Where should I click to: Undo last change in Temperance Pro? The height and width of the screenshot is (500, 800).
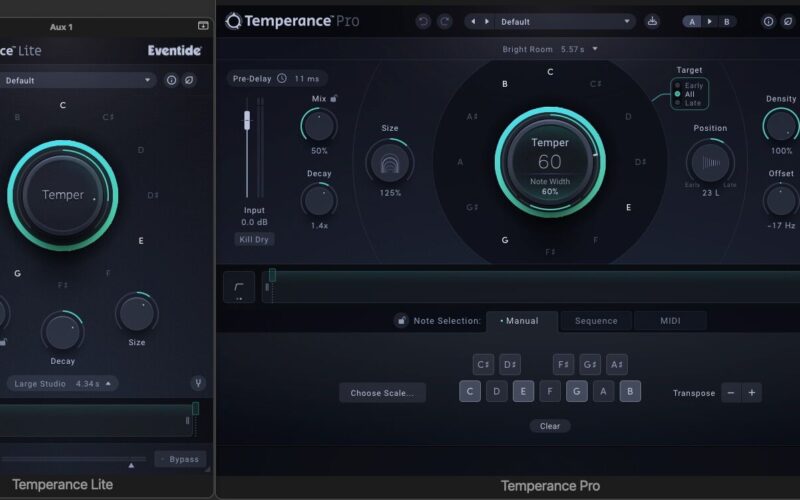coord(423,21)
